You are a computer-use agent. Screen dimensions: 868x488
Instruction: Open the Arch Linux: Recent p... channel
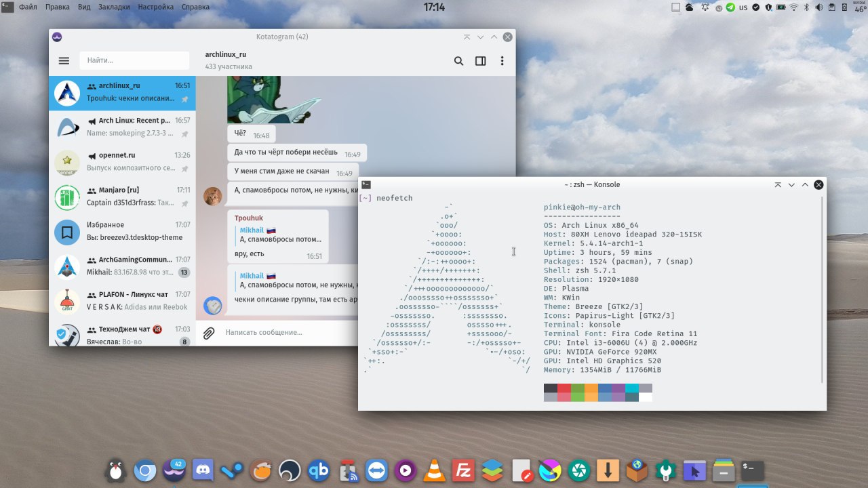[x=122, y=127]
